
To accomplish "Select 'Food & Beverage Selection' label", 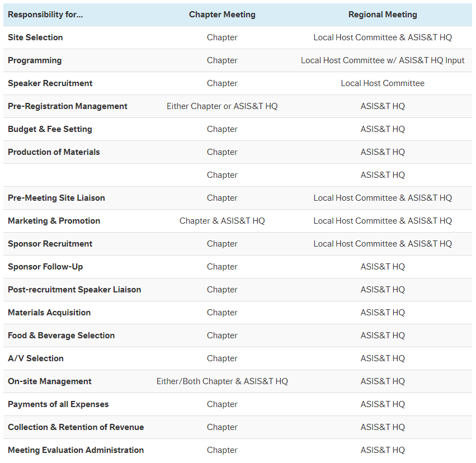I will pos(62,336).
